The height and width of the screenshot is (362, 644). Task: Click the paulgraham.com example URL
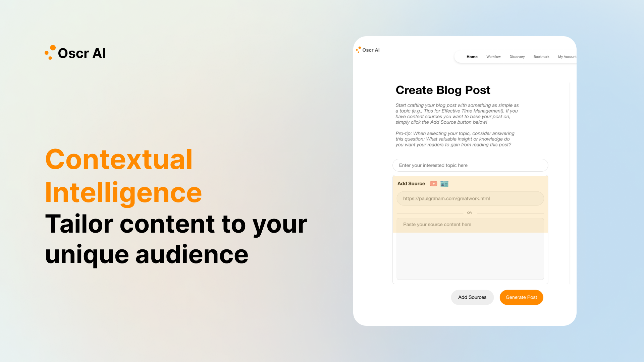coord(470,198)
